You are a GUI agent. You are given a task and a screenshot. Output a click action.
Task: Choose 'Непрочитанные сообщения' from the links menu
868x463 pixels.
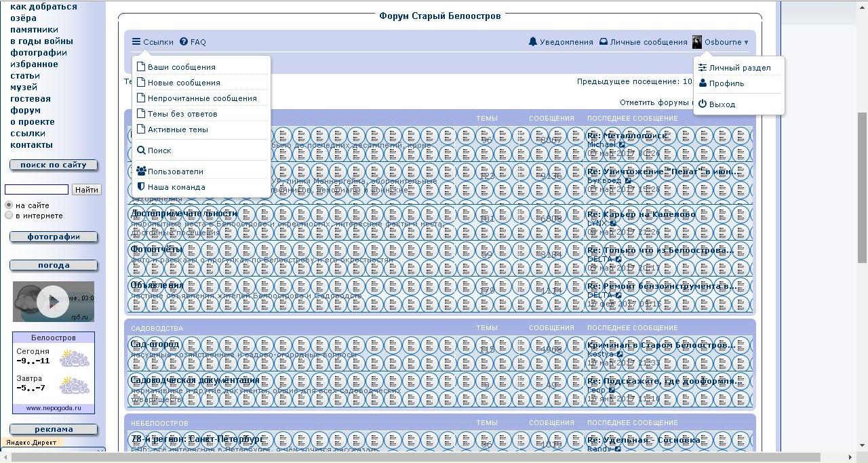coord(201,98)
